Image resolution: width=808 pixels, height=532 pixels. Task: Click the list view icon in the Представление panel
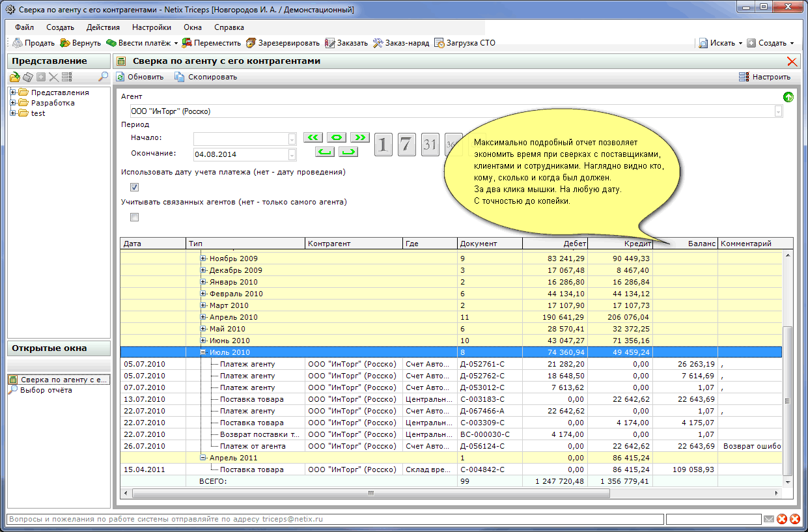(67, 77)
